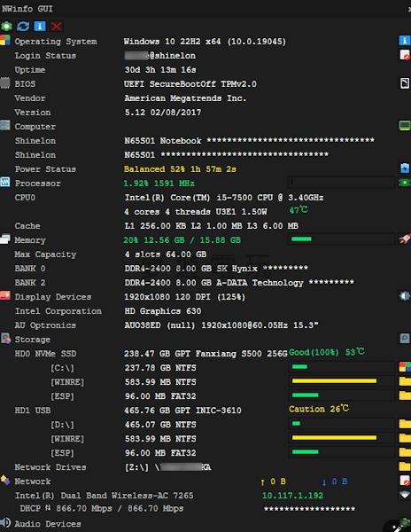411x532 pixels.
Task: Click the Memory row rocket icon
Action: tap(404, 239)
